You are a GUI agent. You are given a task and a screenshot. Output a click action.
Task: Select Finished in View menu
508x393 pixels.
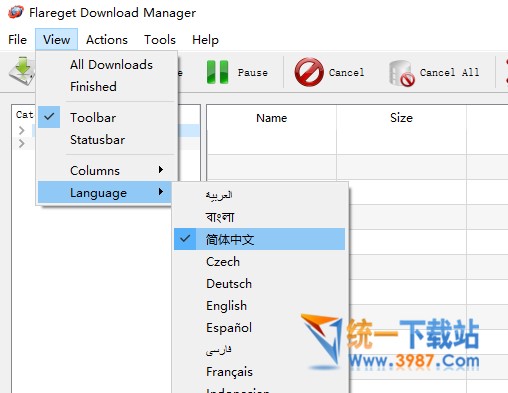tap(107, 87)
